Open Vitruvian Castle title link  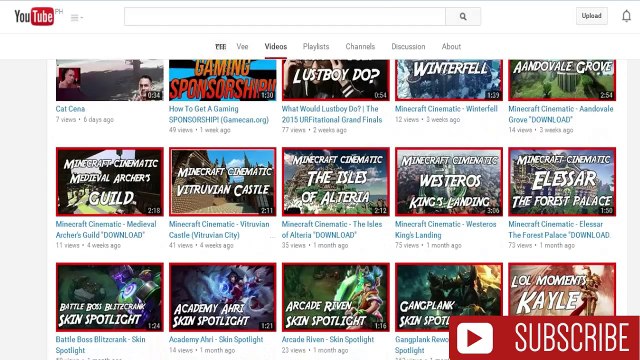(219, 229)
